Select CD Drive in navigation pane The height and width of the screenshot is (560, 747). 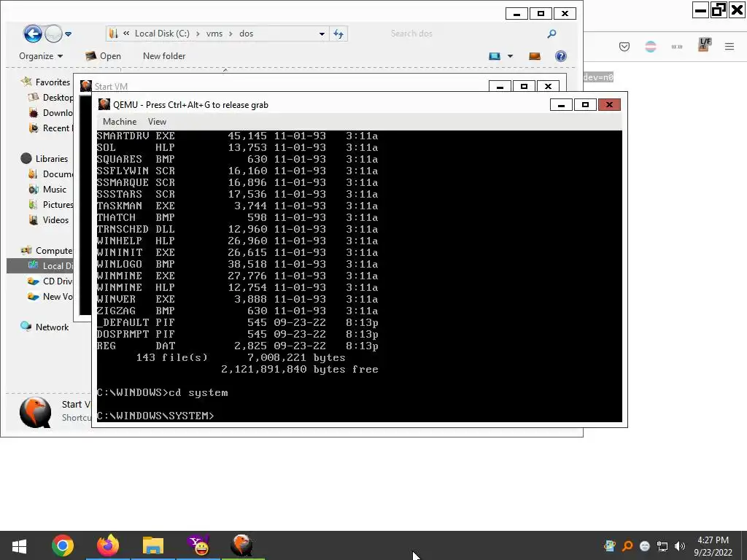click(51, 281)
